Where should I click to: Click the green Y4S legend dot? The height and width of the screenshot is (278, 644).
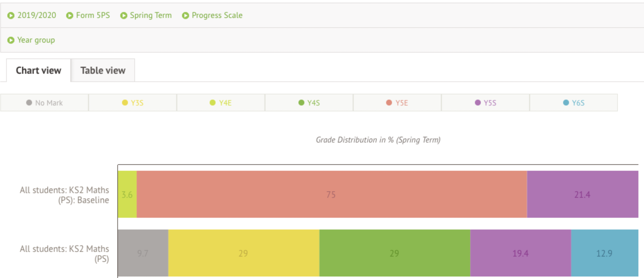[301, 103]
